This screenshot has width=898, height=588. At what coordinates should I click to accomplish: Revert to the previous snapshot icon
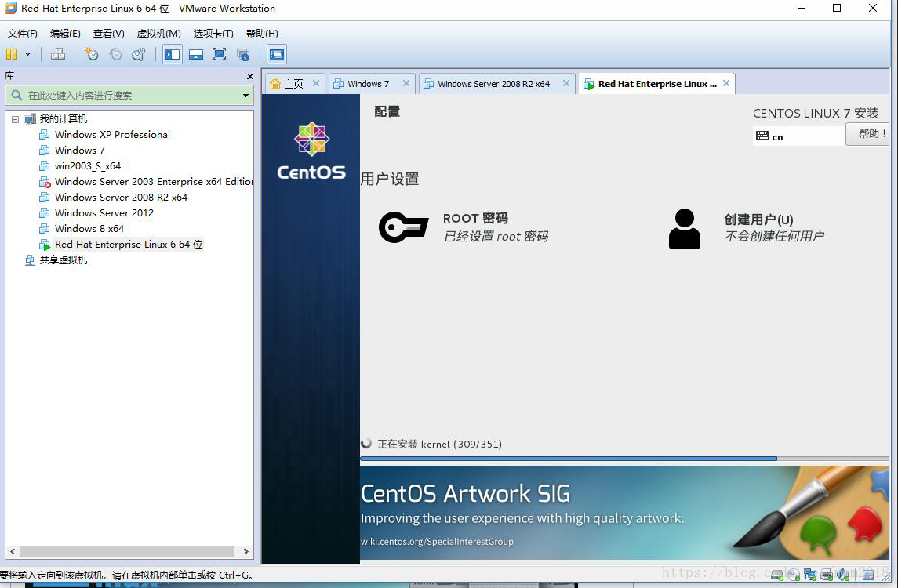coord(115,54)
